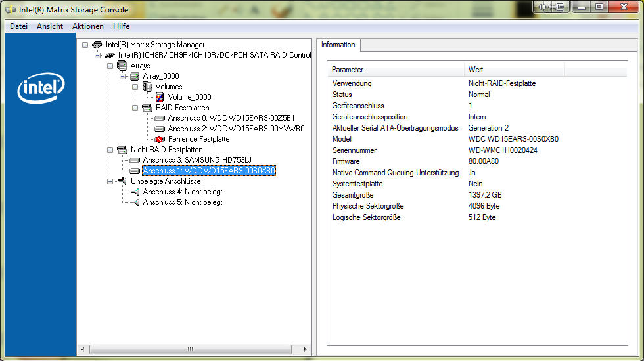Click the port icon for Anschluss 4
The image size is (644, 361).
[135, 192]
